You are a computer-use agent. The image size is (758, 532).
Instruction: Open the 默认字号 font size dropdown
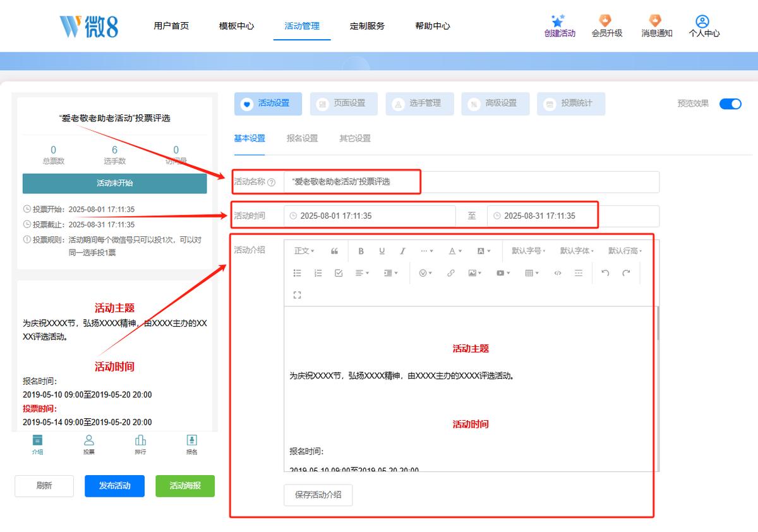click(529, 251)
